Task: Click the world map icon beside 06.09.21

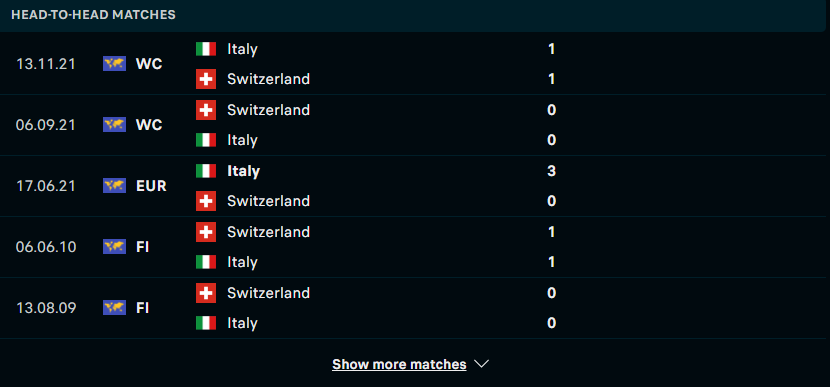Action: (114, 125)
